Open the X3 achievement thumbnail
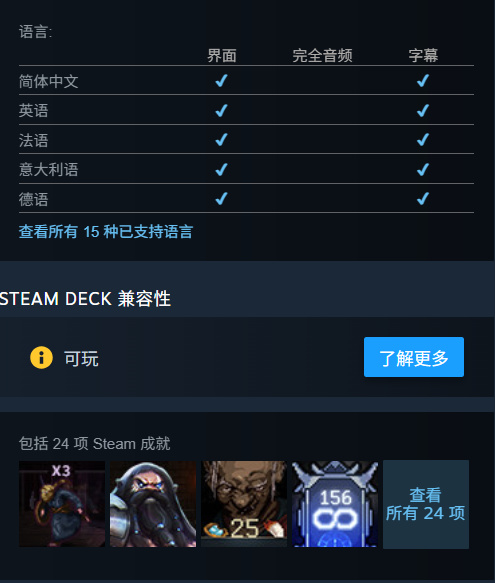This screenshot has height=583, width=495. [62, 504]
